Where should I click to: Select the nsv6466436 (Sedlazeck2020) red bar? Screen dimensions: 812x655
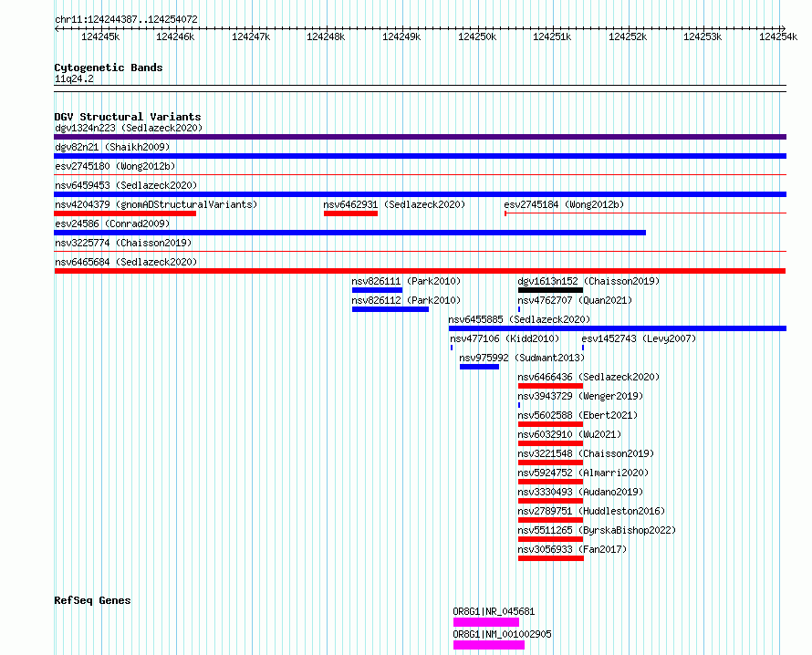click(550, 386)
